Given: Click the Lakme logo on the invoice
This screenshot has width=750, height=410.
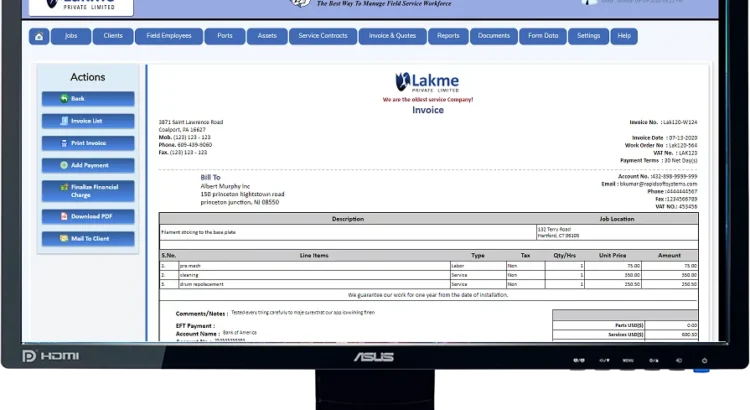Looking at the screenshot, I should coord(427,82).
